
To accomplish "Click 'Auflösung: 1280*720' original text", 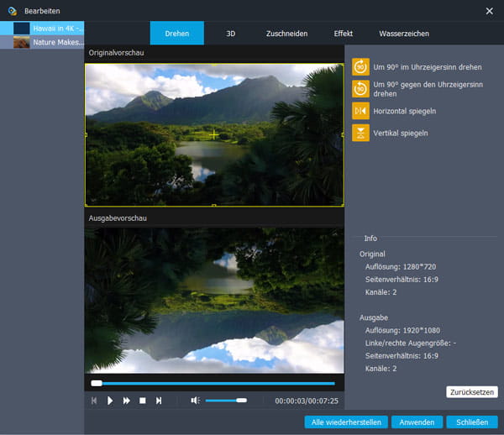I will coord(401,267).
